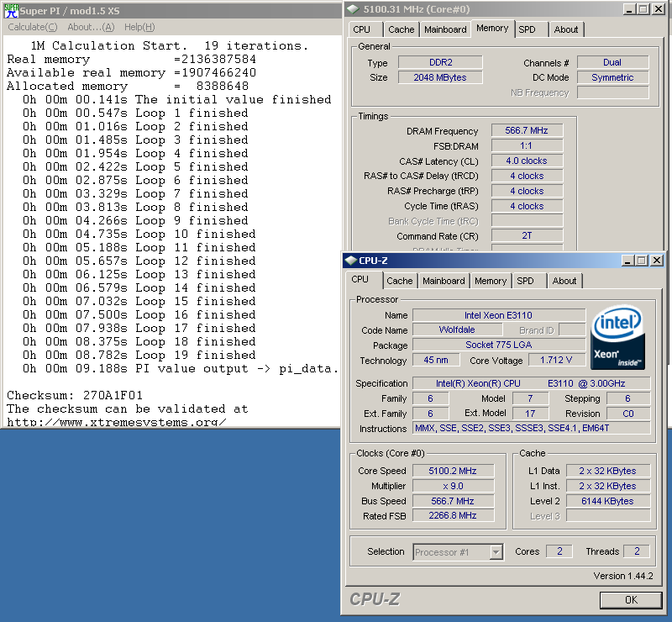
Task: Click the Socket 775 LGA package field
Action: tap(499, 345)
